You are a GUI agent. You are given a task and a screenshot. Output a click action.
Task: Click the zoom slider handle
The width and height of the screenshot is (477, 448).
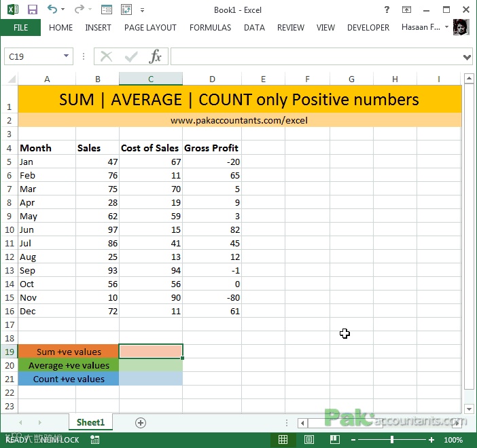392,440
